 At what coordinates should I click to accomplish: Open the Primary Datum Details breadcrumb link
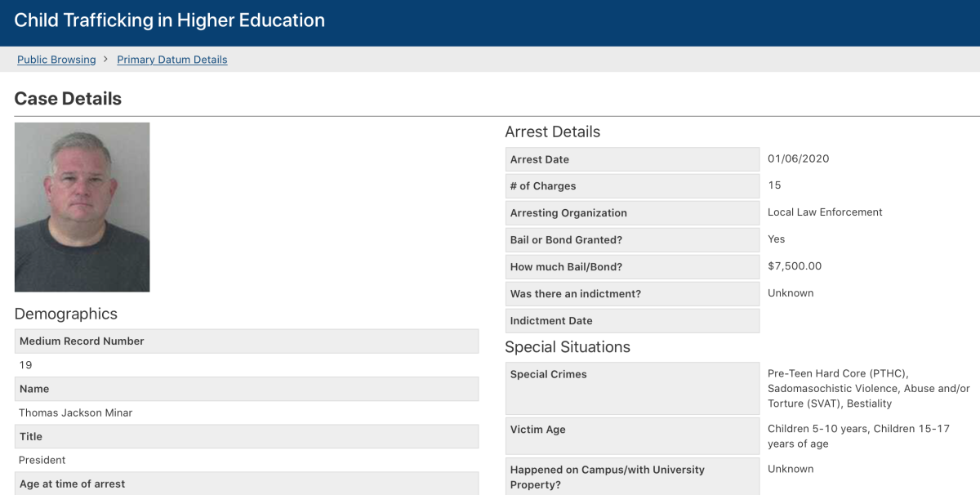[x=172, y=60]
